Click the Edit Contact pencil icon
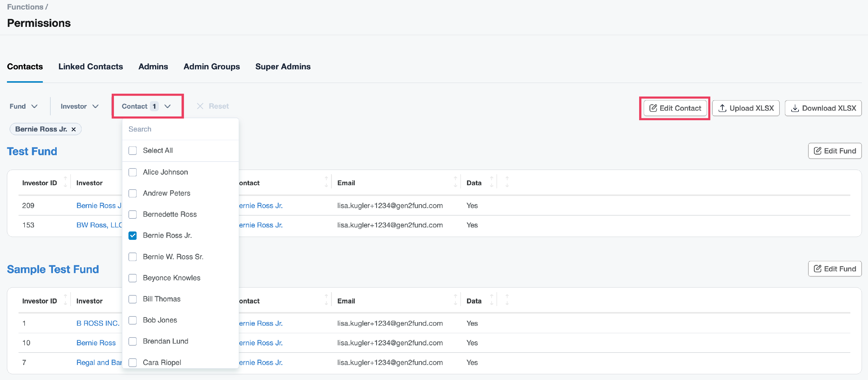The image size is (868, 380). tap(653, 108)
